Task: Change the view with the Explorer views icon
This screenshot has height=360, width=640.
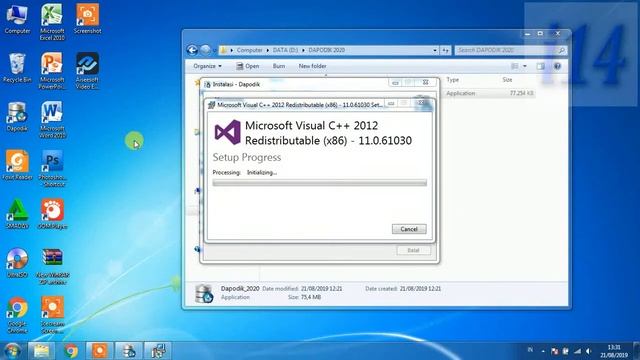Action: coord(515,66)
